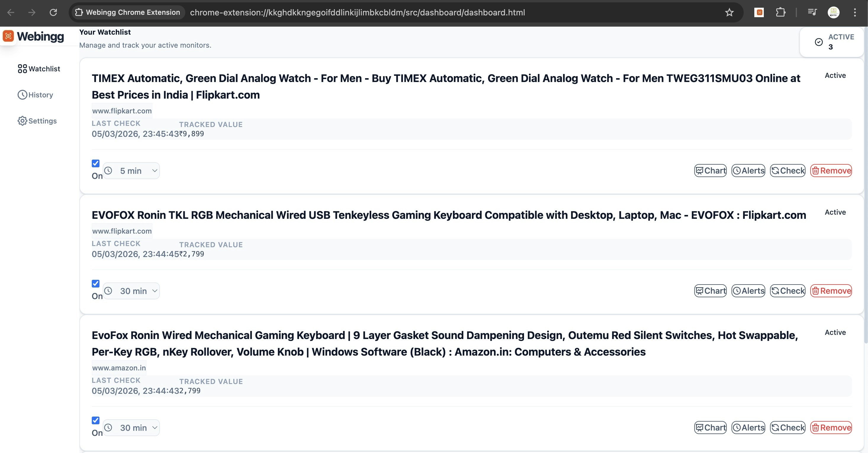Viewport: 868px width, 453px height.
Task: Click the ACTIVE checkmark badge icon
Action: pyautogui.click(x=818, y=41)
